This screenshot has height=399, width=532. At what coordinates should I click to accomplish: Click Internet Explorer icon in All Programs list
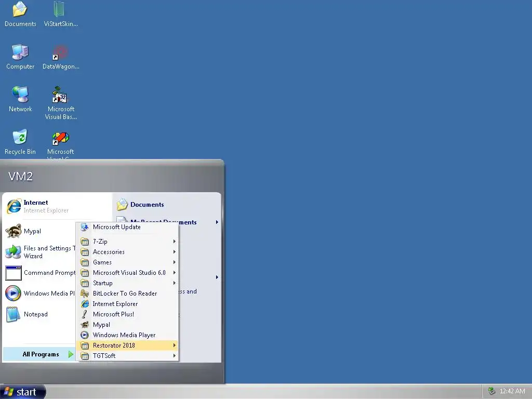tap(85, 303)
